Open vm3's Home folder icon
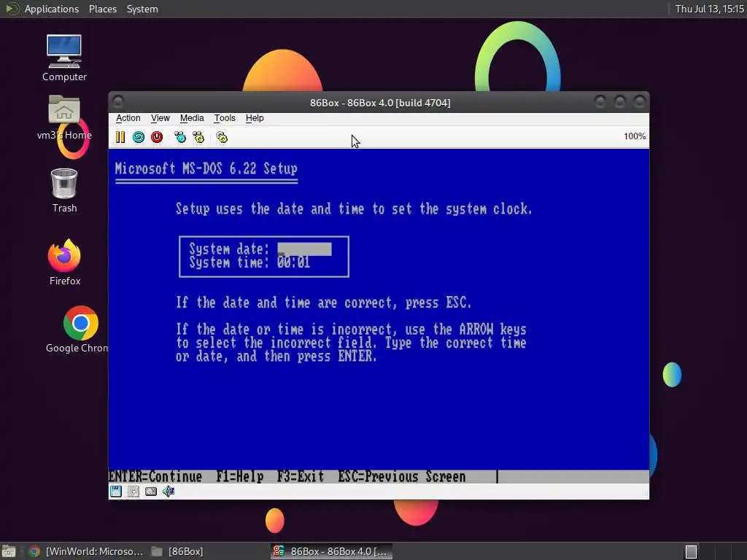This screenshot has height=560, width=747. click(64, 117)
